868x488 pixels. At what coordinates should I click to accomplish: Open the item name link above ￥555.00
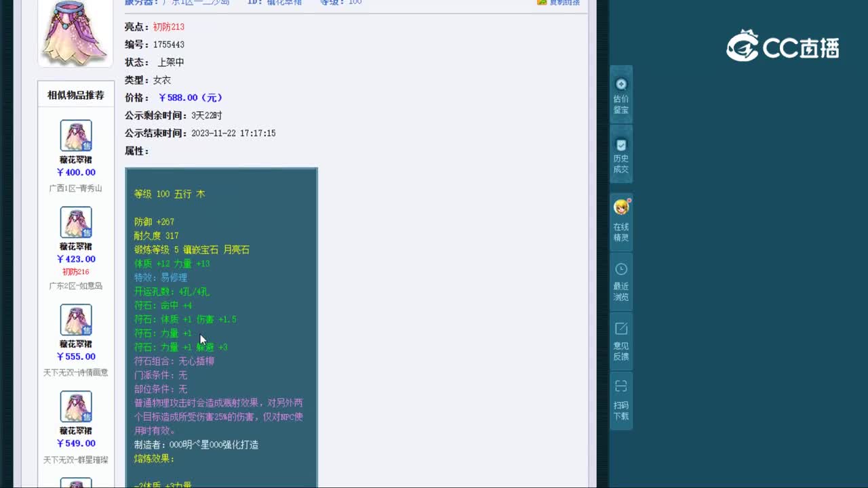(76, 344)
